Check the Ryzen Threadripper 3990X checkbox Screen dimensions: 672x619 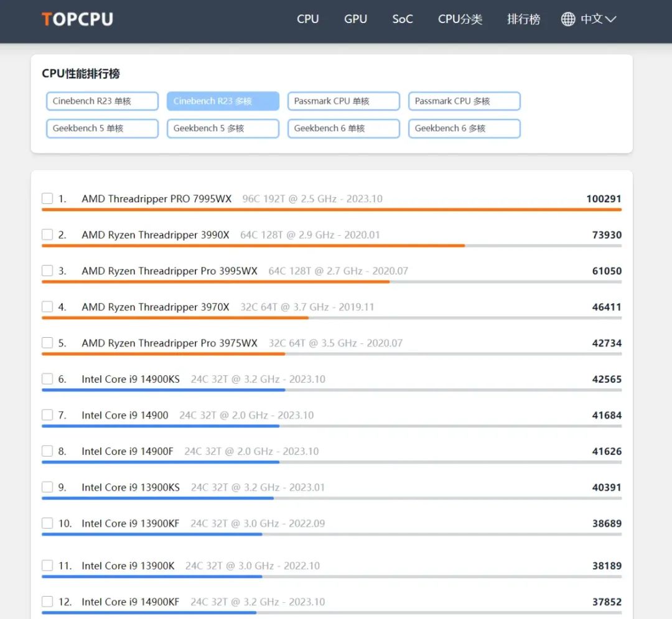tap(47, 235)
